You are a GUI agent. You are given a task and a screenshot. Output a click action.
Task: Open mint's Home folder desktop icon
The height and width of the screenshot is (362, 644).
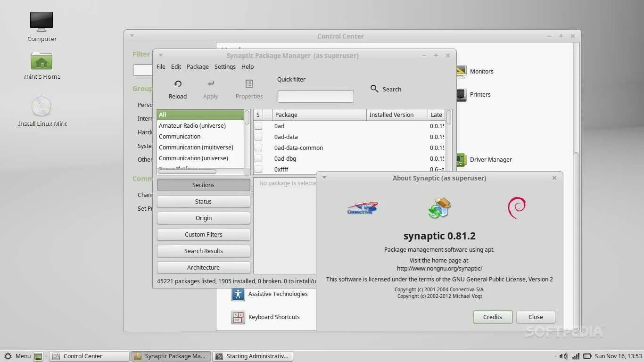(41, 61)
